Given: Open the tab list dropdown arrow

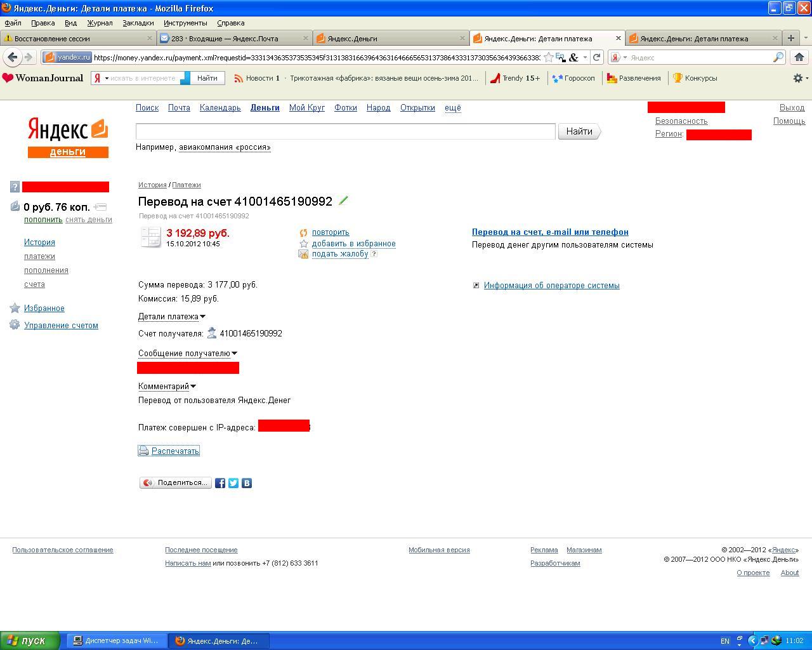Looking at the screenshot, I should point(806,38).
